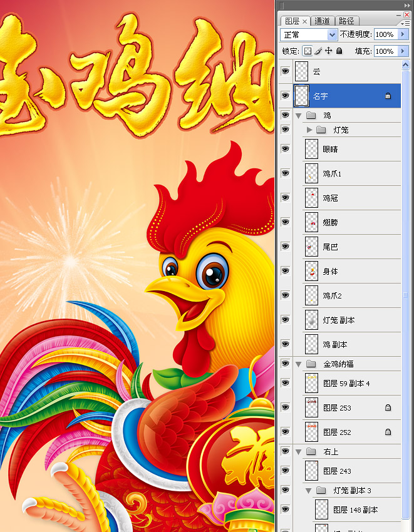Select the 鸡冠 layer thumbnail
Viewport: 414px width, 532px height.
(311, 197)
